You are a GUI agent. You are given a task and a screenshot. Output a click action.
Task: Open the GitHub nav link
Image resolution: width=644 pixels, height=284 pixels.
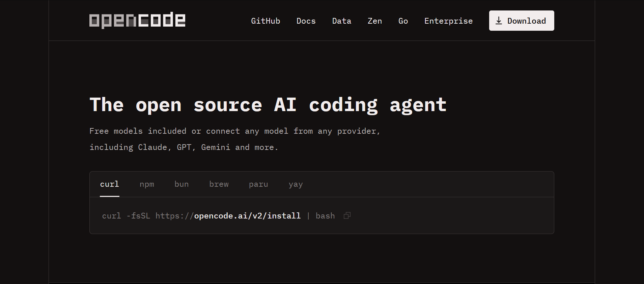(265, 21)
